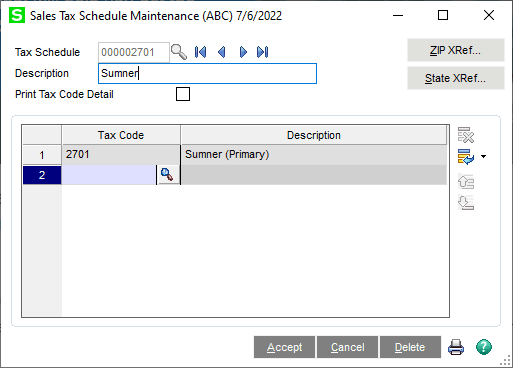Open the Tax Code lookup in row 2
513x368 pixels.
[x=167, y=175]
